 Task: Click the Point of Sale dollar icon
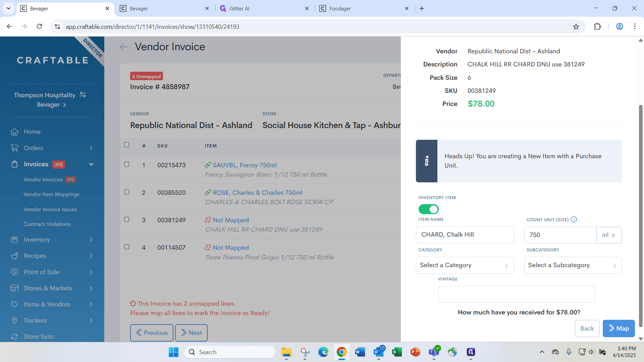tap(14, 272)
